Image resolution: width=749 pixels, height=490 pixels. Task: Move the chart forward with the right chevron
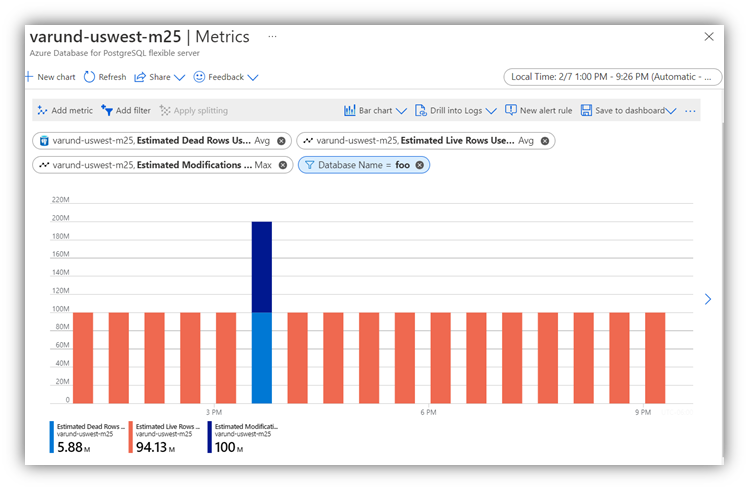[708, 299]
